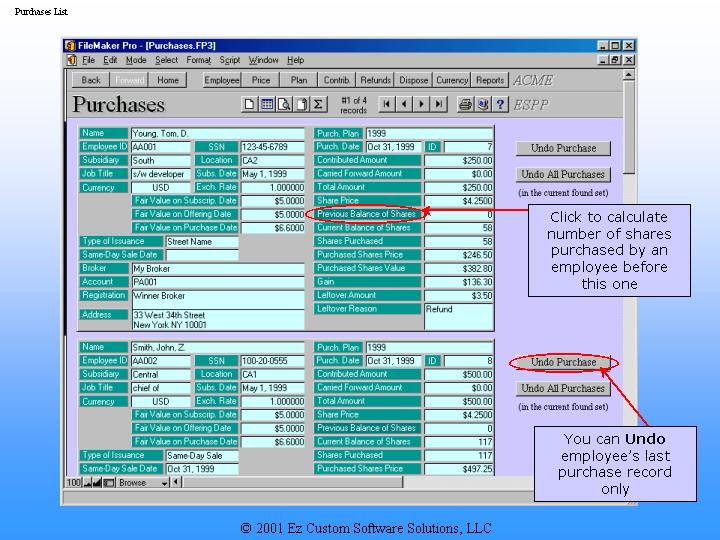Go to the Plan section
Viewport: 720px width, 540px height.
coord(299,80)
